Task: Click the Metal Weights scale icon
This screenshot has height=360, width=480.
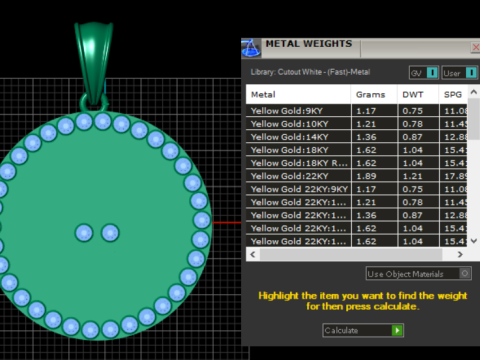Action: pyautogui.click(x=251, y=48)
